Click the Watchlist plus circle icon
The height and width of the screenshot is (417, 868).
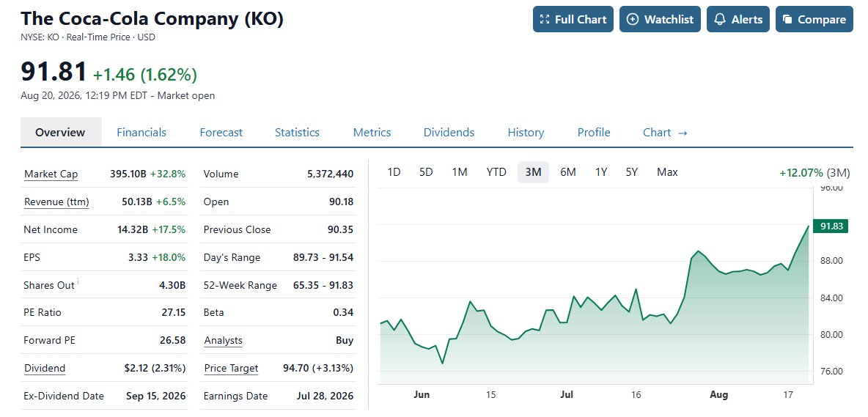633,19
